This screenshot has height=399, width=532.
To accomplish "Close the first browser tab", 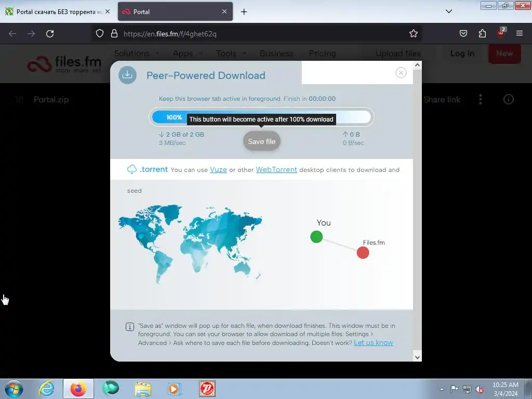I will 108,11.
